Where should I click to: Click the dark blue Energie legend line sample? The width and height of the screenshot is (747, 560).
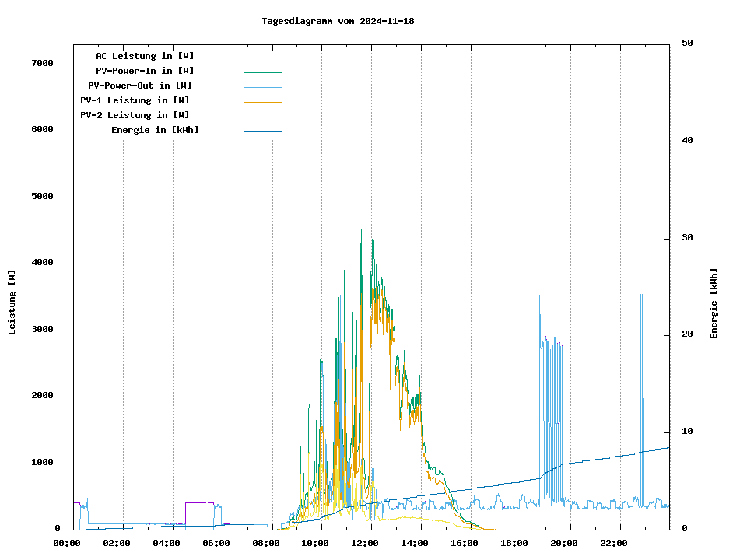click(x=262, y=131)
